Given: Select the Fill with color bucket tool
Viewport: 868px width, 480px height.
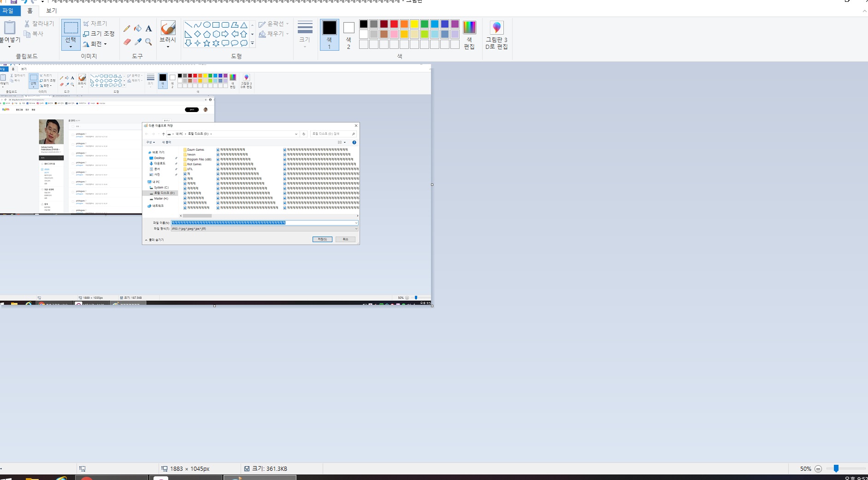Looking at the screenshot, I should coord(138,29).
